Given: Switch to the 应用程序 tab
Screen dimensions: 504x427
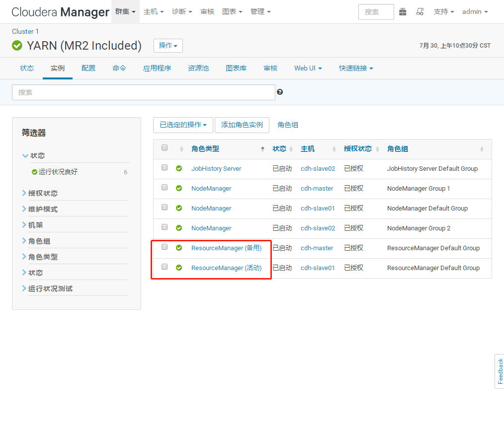Looking at the screenshot, I should [157, 69].
